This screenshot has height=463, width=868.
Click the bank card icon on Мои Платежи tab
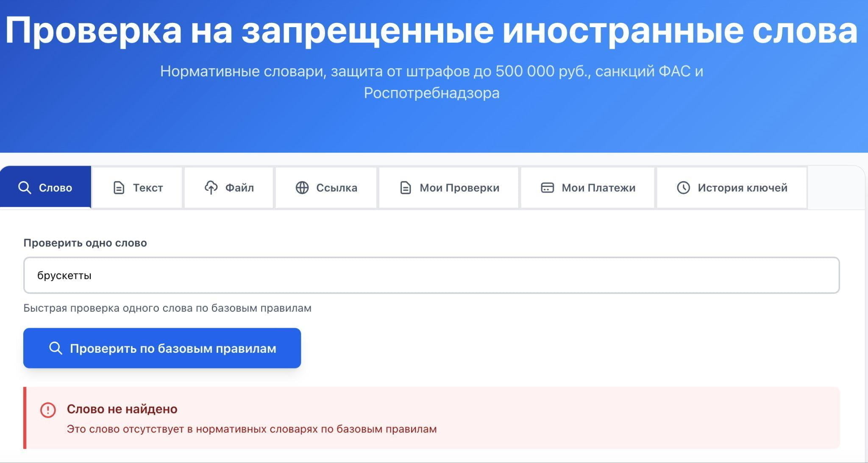coord(547,187)
